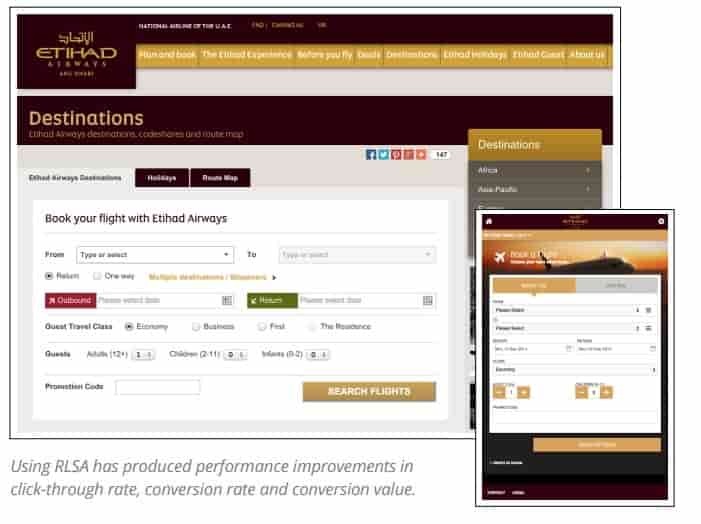Screen dimensions: 701x524
Task: Open Infants (0-2) count selector
Action: (x=318, y=355)
